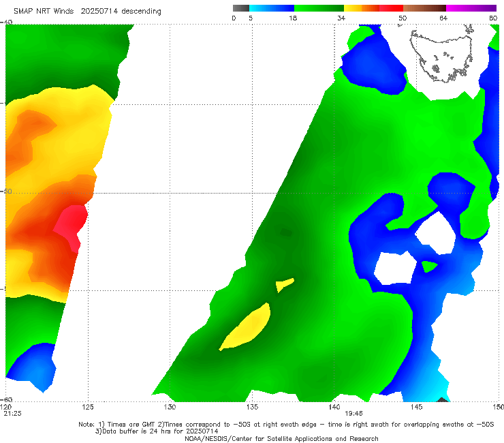Viewport: 504px width, 443px height.
Task: Click the dark gray spot at the bottom edge
Action: tap(443, 399)
